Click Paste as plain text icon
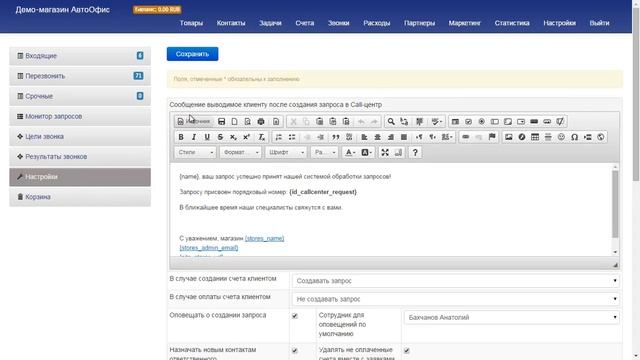The image size is (640, 360). (x=333, y=122)
